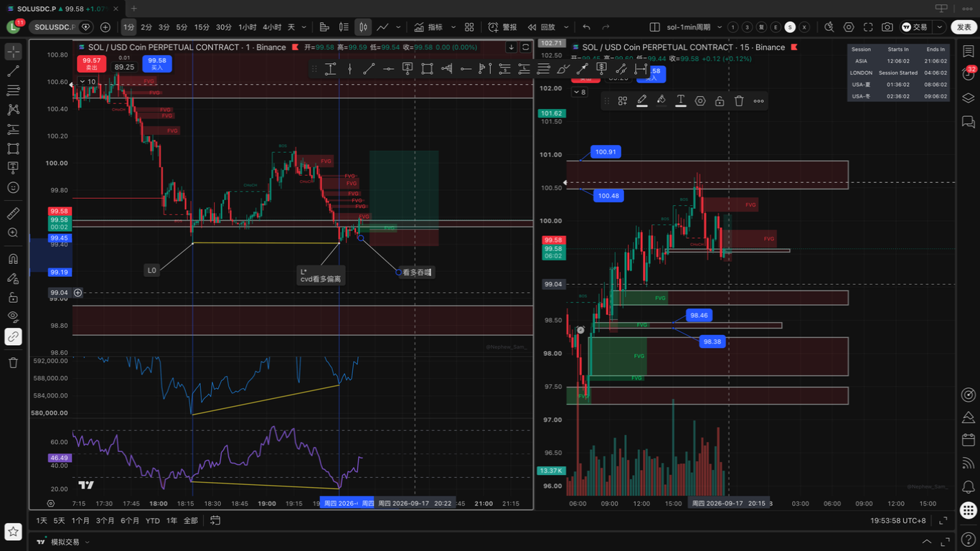
Task: Expand the 交易 trade dropdown arrow
Action: tap(940, 27)
